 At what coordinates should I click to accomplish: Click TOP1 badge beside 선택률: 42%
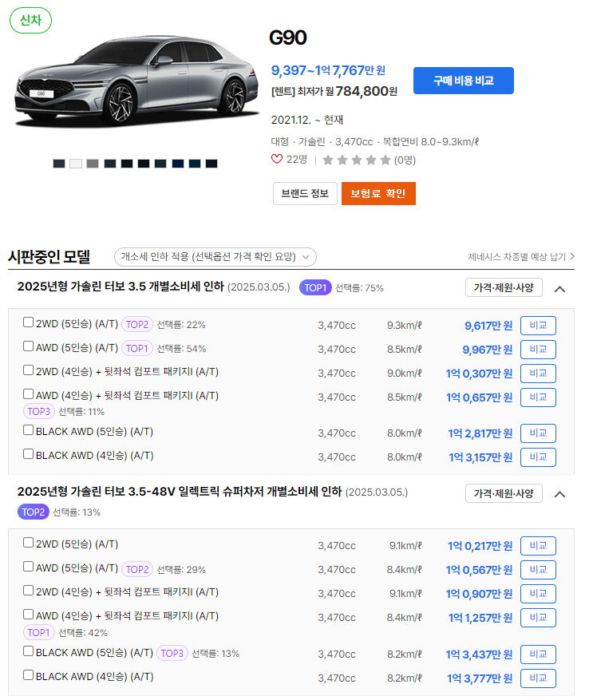pos(39,633)
